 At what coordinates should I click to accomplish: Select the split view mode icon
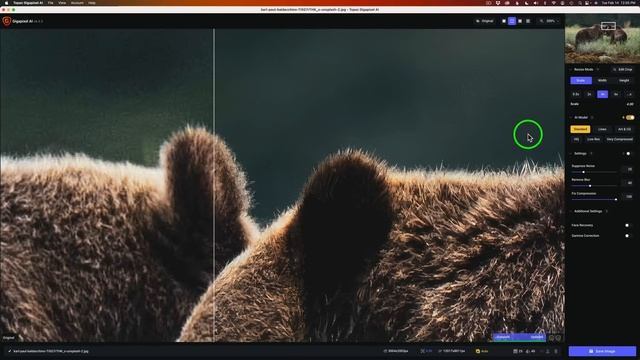pyautogui.click(x=512, y=21)
